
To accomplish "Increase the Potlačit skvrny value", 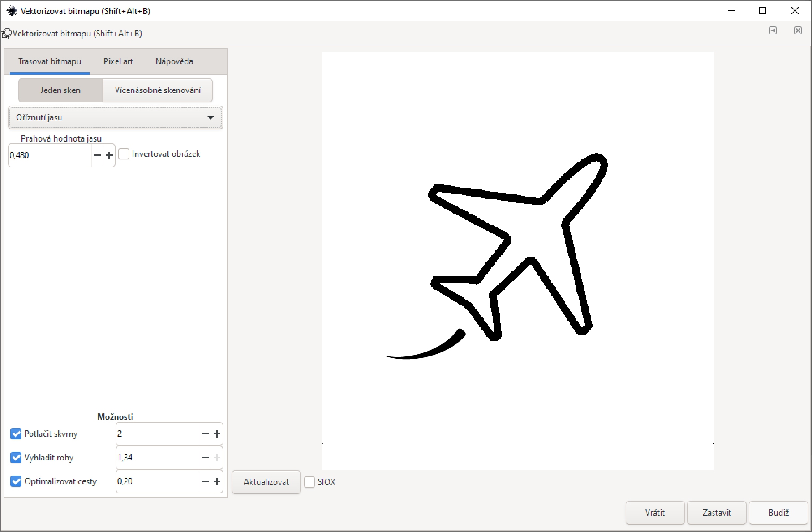I will click(217, 434).
